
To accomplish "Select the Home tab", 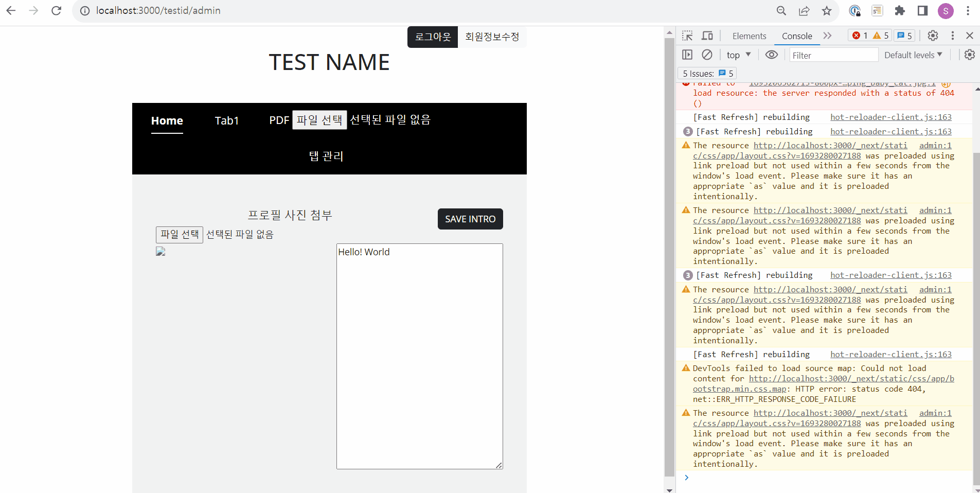I will [x=167, y=121].
